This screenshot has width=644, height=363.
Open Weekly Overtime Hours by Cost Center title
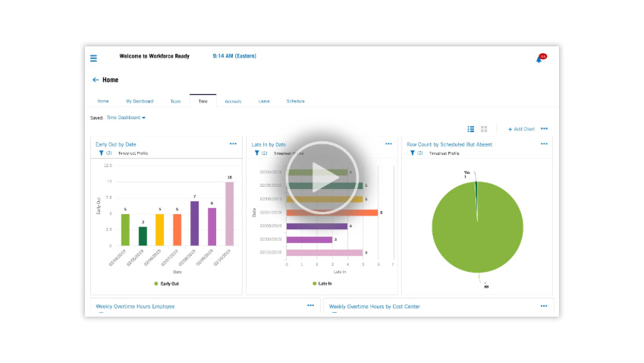374,307
